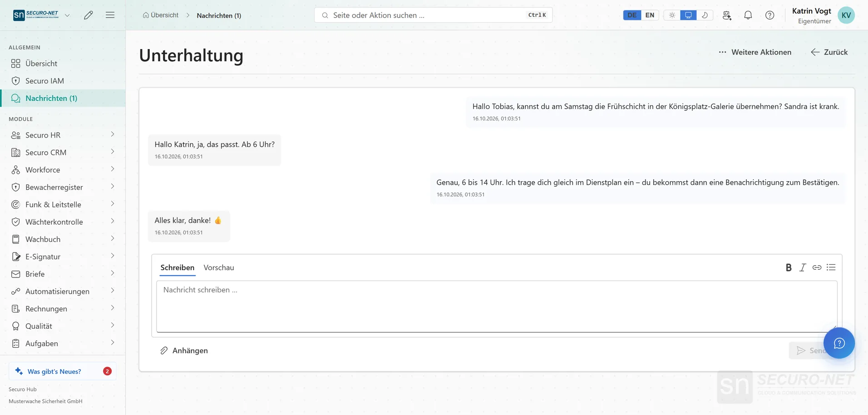Open the dropdown chevron next to the logo
This screenshot has height=415, width=868.
click(x=67, y=15)
